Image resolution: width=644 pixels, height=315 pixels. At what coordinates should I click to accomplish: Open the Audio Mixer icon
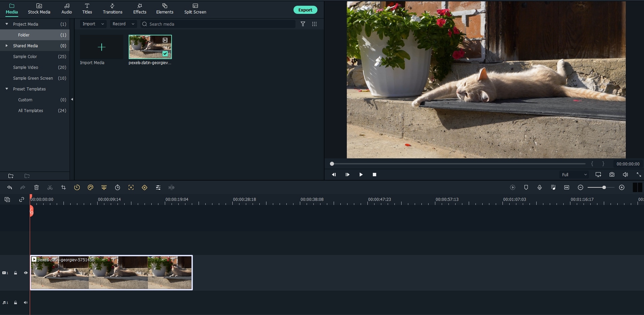(553, 187)
